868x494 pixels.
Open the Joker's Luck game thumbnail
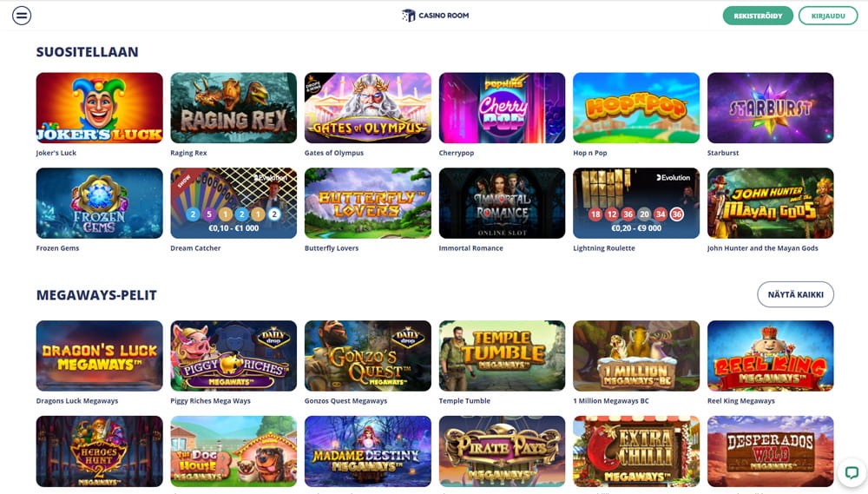(x=100, y=108)
